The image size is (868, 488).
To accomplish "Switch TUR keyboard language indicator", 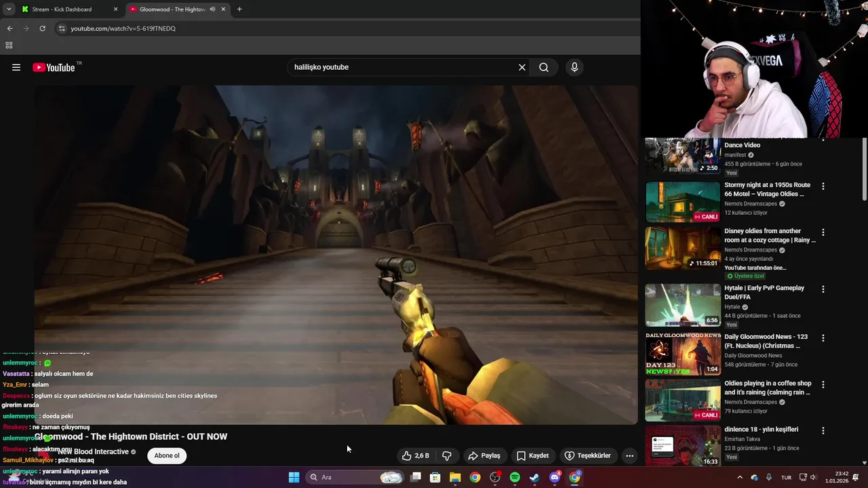I will click(x=786, y=477).
